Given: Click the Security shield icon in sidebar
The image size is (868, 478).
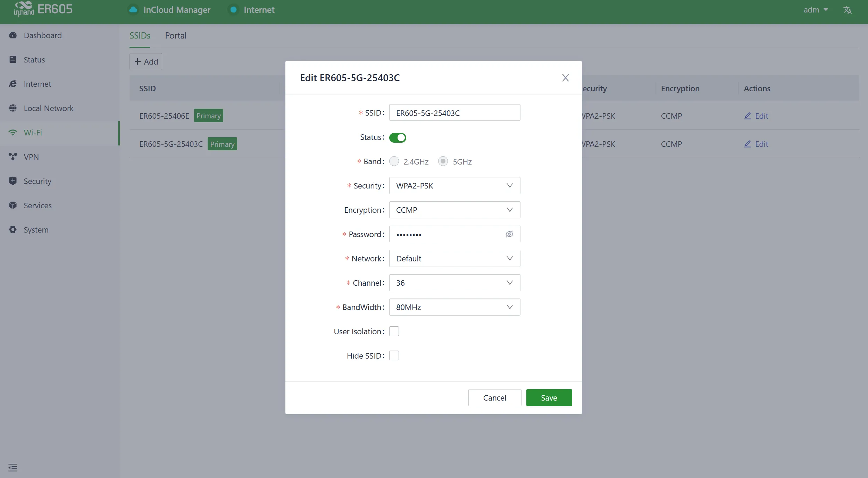Looking at the screenshot, I should [x=13, y=181].
